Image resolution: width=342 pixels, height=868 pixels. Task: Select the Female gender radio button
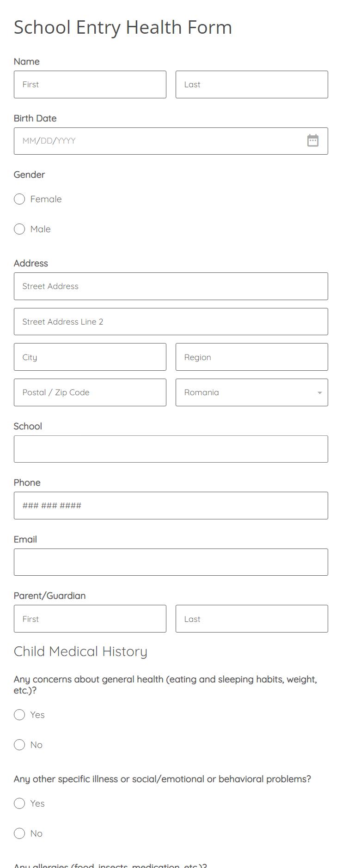click(x=19, y=199)
